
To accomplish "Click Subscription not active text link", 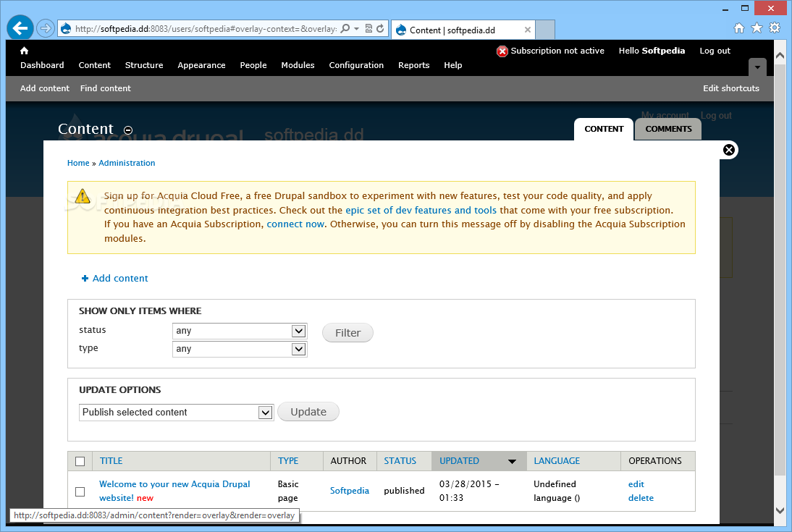I will click(557, 51).
